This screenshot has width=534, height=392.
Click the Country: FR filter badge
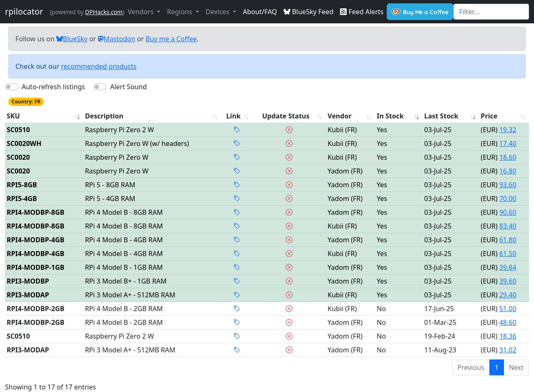(x=26, y=102)
